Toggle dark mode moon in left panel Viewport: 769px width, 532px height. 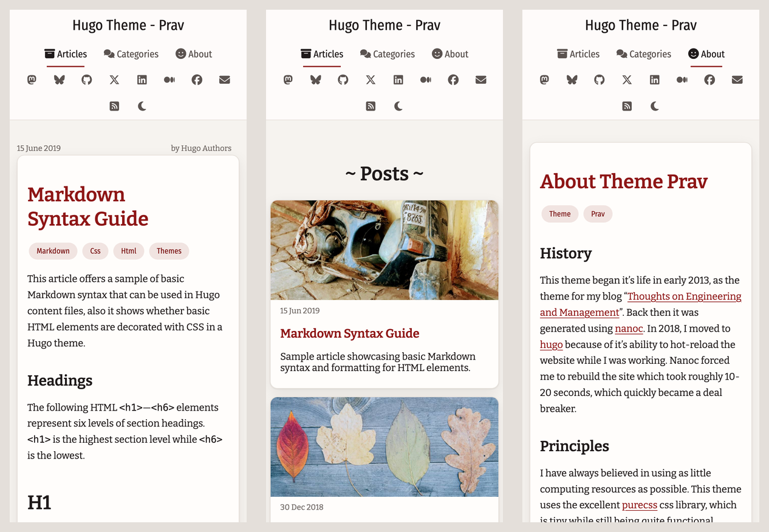pos(142,106)
